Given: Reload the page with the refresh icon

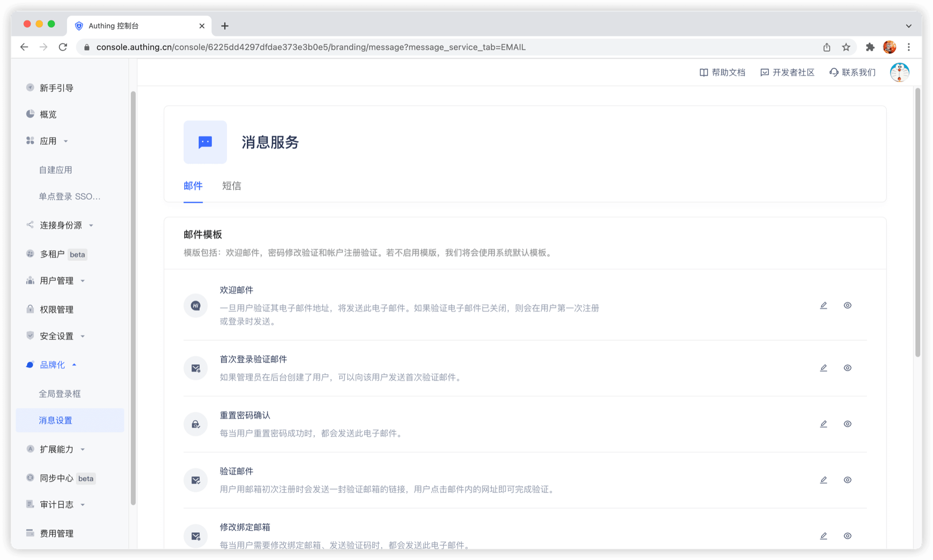Looking at the screenshot, I should [x=63, y=47].
